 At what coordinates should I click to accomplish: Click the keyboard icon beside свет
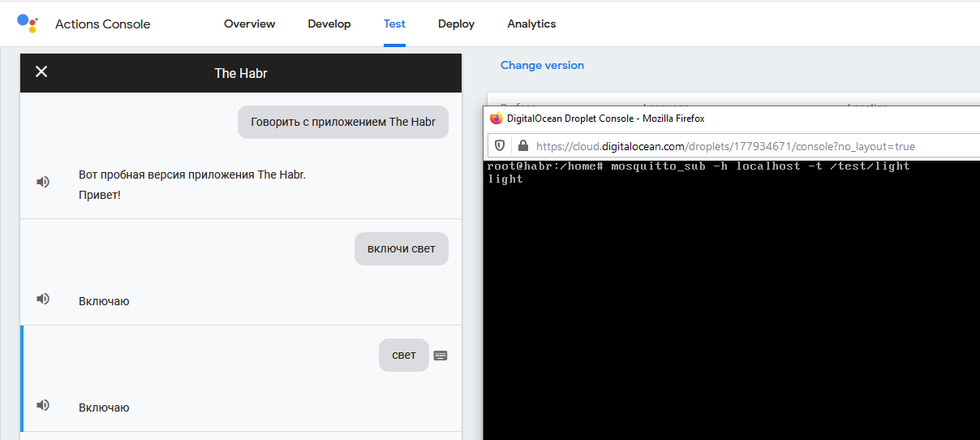click(441, 356)
